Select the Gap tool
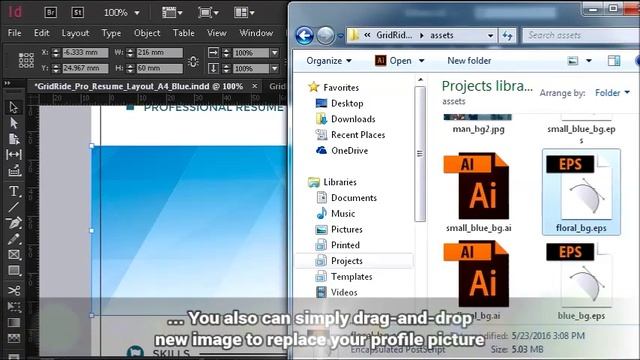 tap(13, 155)
